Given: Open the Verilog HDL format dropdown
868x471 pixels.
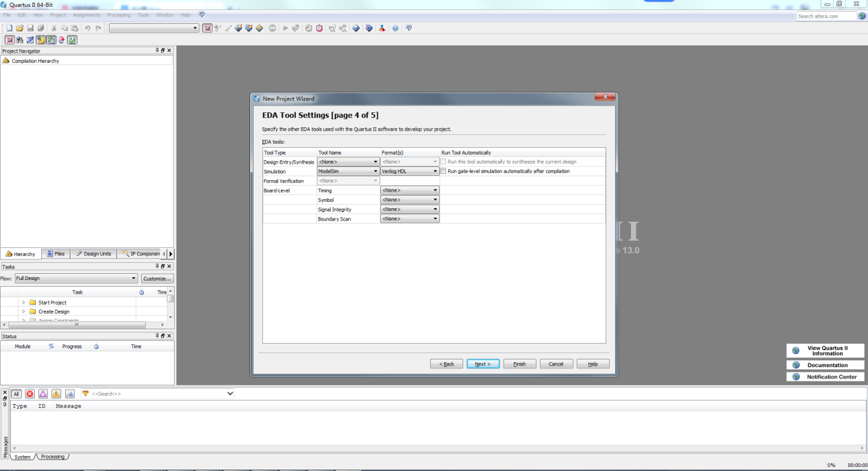Looking at the screenshot, I should tap(410, 171).
